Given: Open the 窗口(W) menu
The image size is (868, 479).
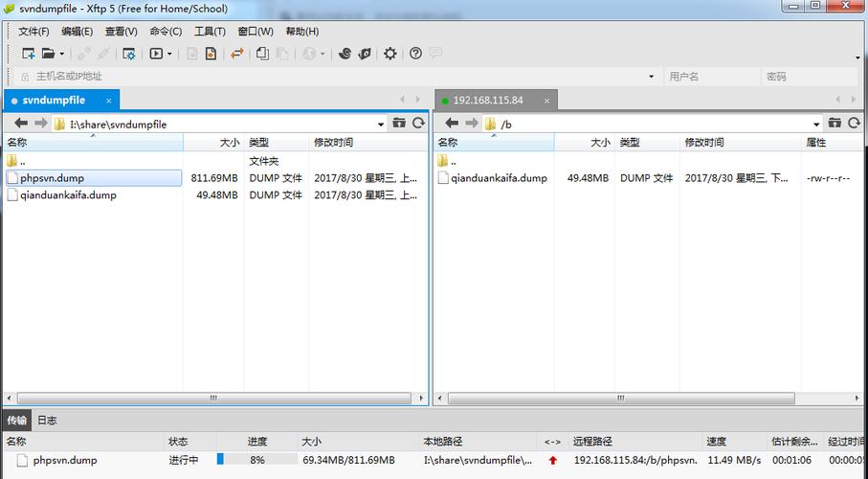Looking at the screenshot, I should click(256, 32).
